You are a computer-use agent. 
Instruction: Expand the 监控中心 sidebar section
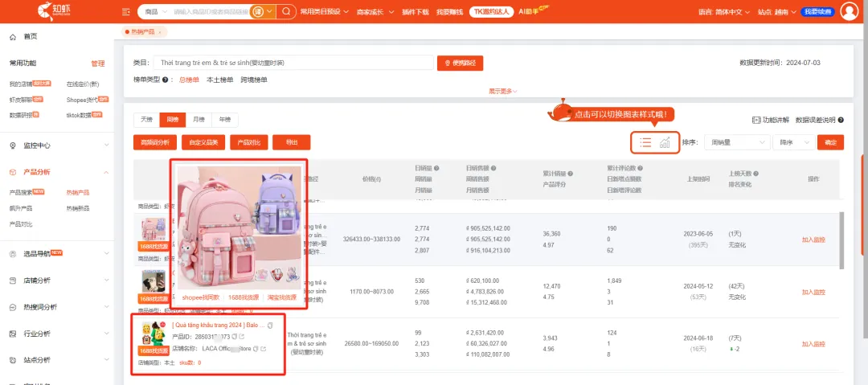[x=106, y=145]
